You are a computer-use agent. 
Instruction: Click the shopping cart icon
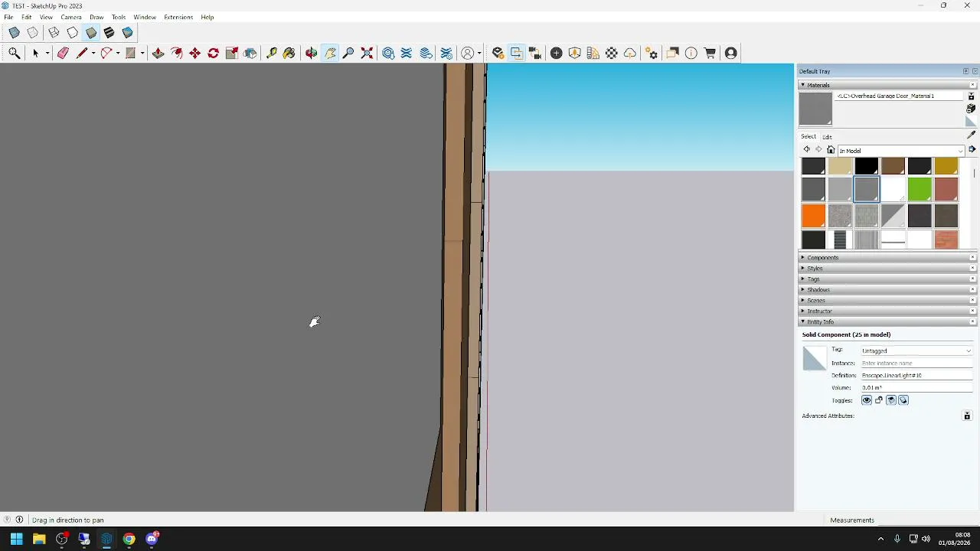[x=710, y=53]
